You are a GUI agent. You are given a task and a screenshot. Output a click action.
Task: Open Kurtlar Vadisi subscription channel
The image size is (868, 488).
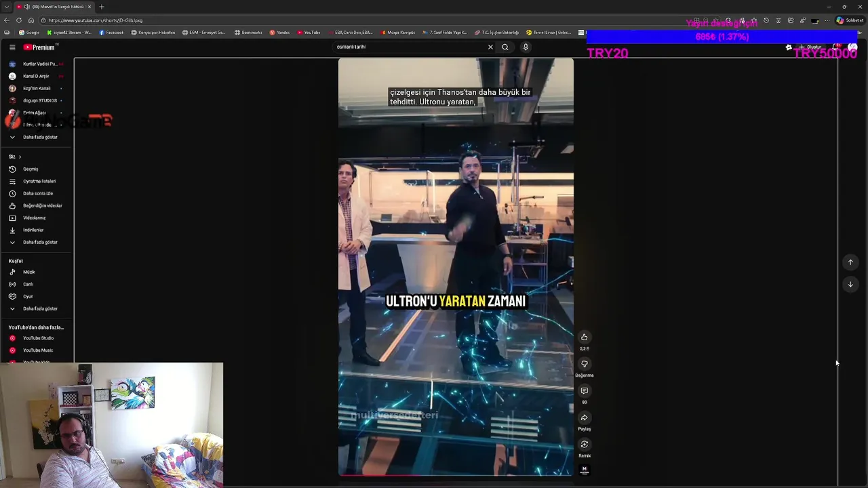(37, 64)
